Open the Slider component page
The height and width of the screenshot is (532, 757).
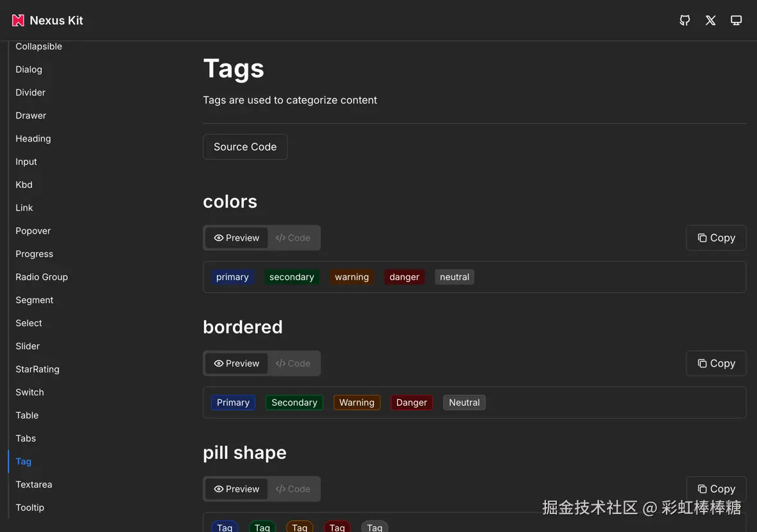[x=28, y=346]
